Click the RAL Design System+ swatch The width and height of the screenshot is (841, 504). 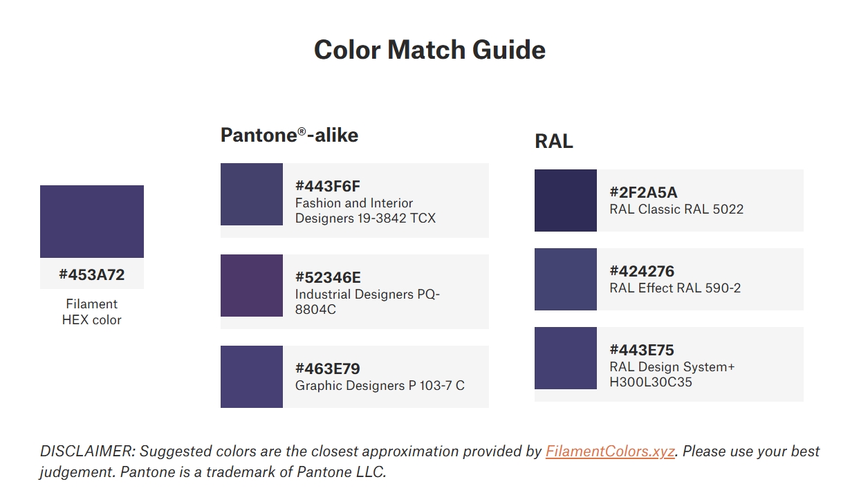click(566, 358)
